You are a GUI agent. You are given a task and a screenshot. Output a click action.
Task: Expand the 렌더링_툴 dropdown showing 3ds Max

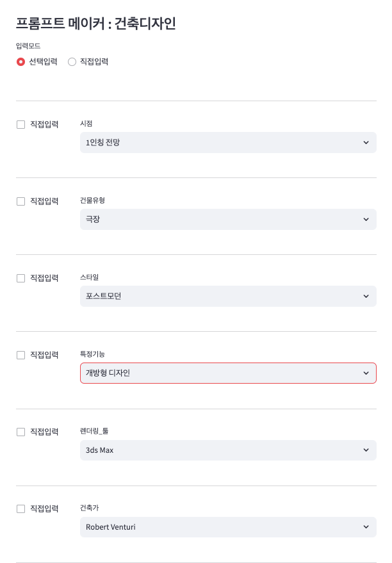[x=218, y=450]
